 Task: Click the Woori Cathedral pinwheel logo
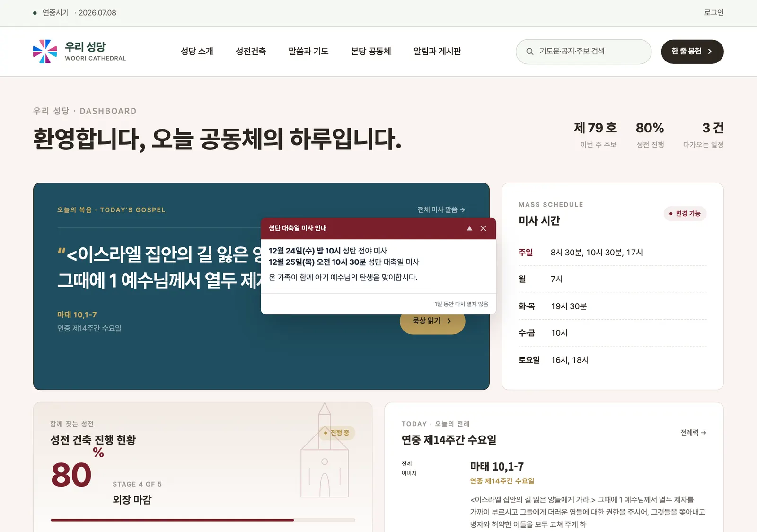45,52
